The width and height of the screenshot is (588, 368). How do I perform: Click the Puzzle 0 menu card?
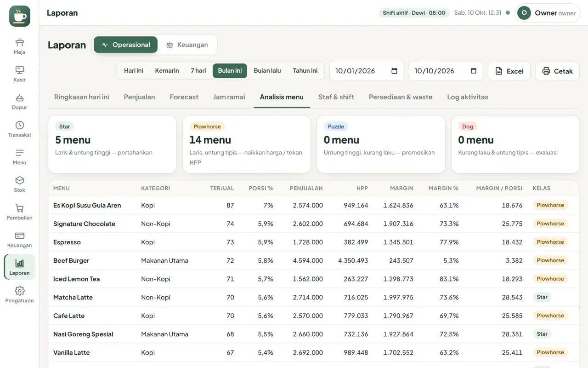(x=381, y=144)
